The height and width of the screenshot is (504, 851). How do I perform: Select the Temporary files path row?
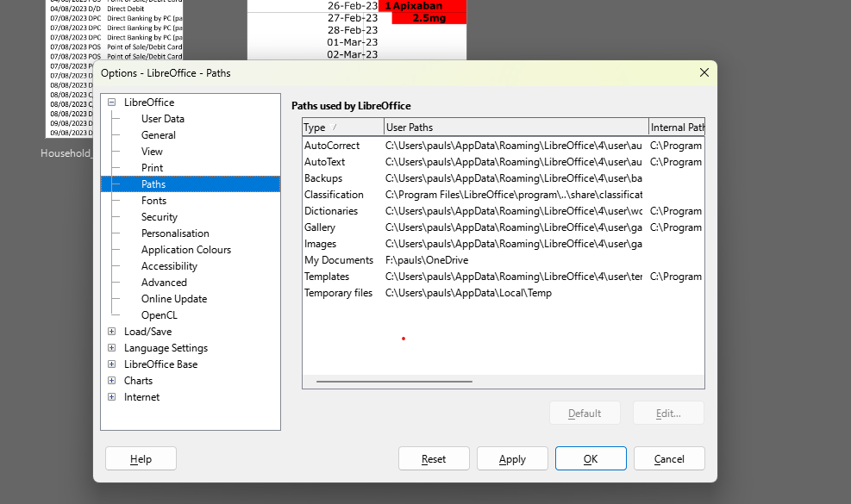pyautogui.click(x=504, y=293)
